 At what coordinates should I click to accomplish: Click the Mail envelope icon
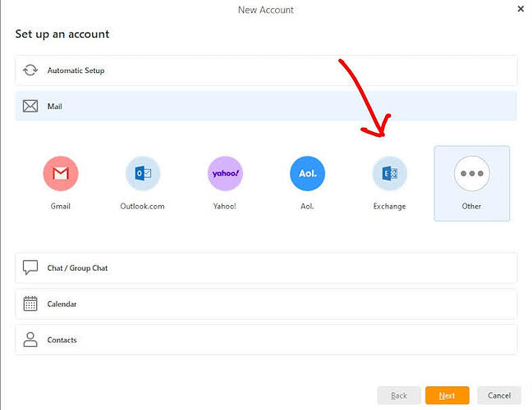[30, 107]
